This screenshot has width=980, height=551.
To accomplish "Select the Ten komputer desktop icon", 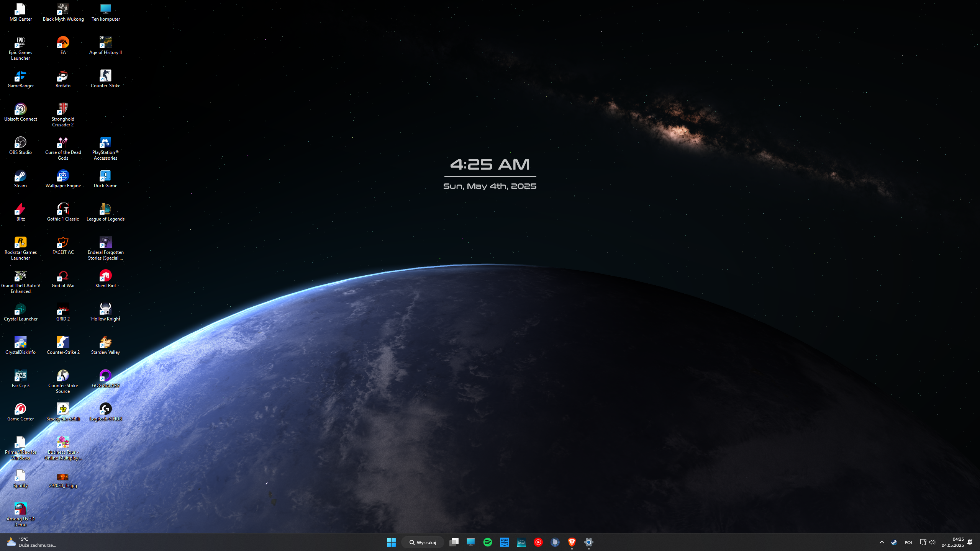I will coord(105,12).
